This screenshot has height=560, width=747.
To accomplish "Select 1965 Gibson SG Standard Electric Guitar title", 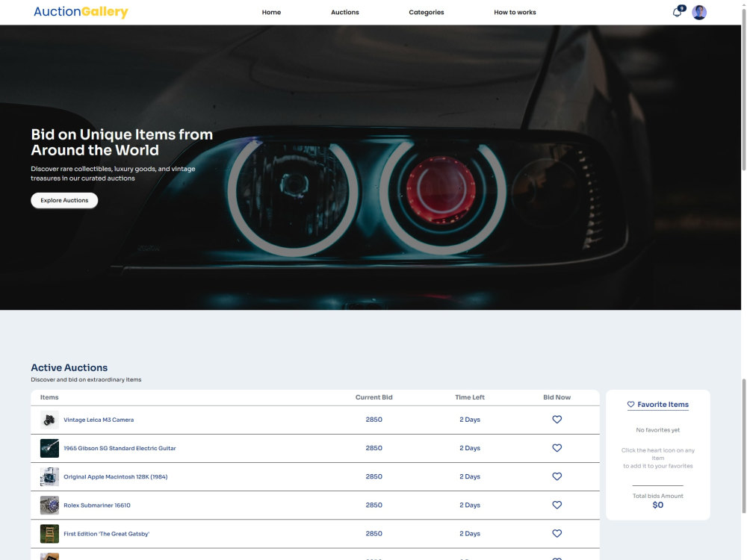I will point(120,449).
